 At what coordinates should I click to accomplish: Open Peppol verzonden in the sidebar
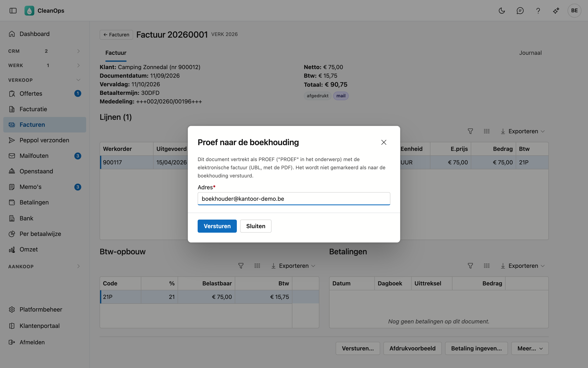click(45, 140)
